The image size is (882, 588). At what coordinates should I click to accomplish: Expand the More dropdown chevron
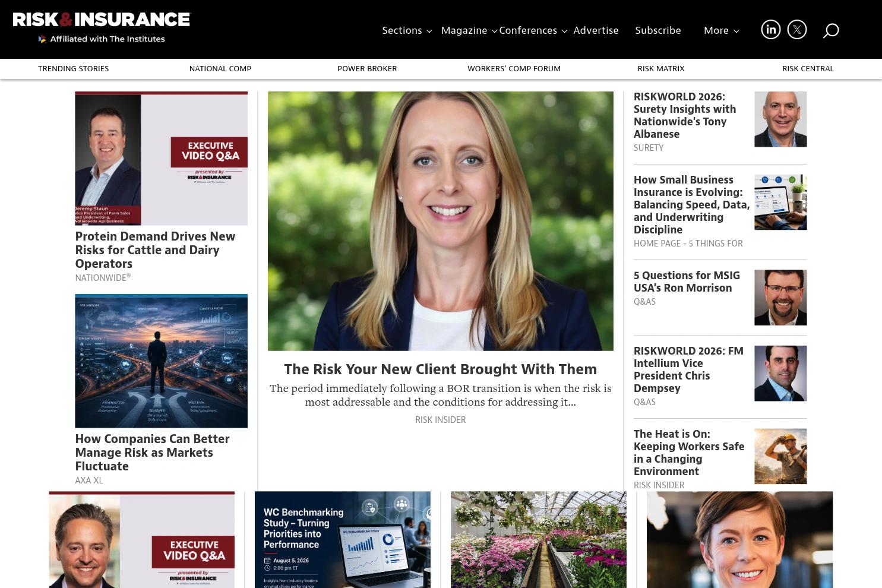coord(736,31)
